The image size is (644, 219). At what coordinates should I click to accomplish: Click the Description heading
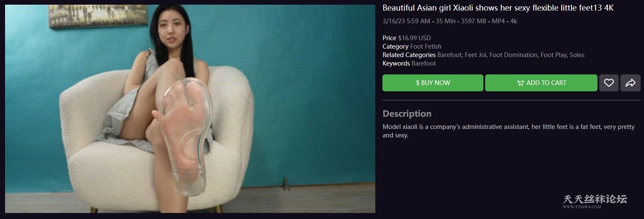point(407,114)
